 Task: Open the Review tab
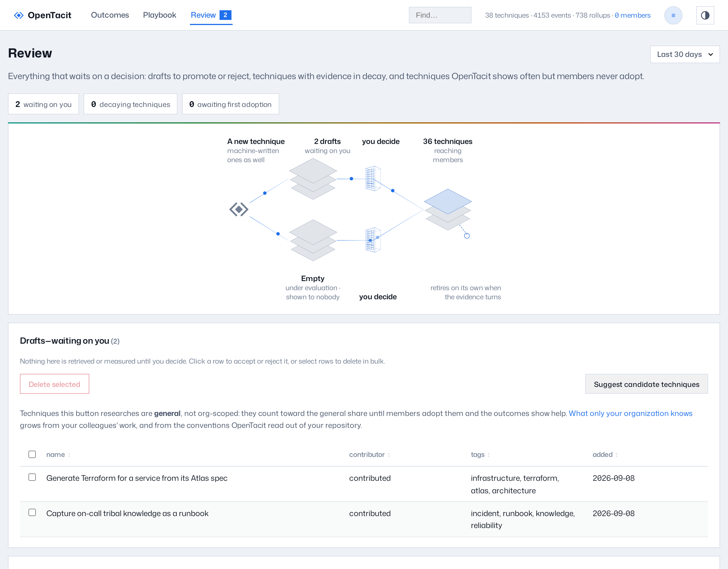click(211, 15)
